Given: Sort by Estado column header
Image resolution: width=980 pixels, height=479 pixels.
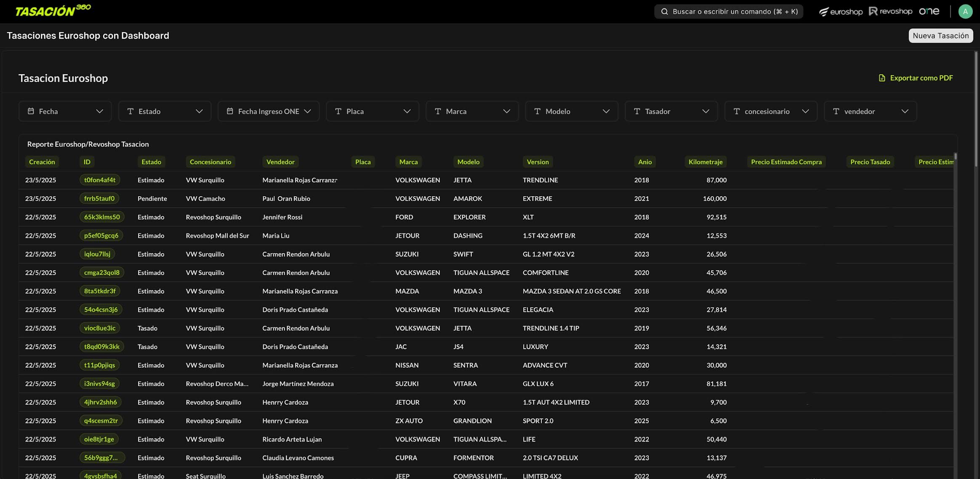Looking at the screenshot, I should [x=151, y=162].
